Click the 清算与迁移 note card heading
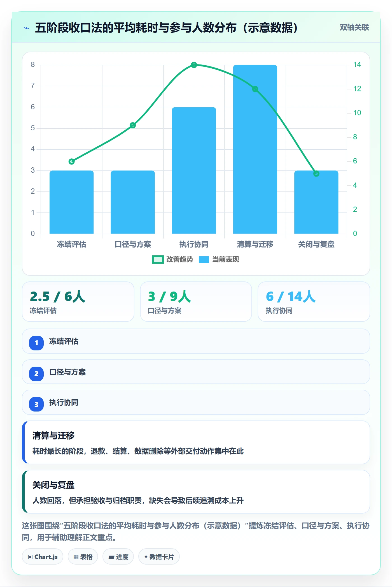The height and width of the screenshot is (587, 392). (53, 436)
